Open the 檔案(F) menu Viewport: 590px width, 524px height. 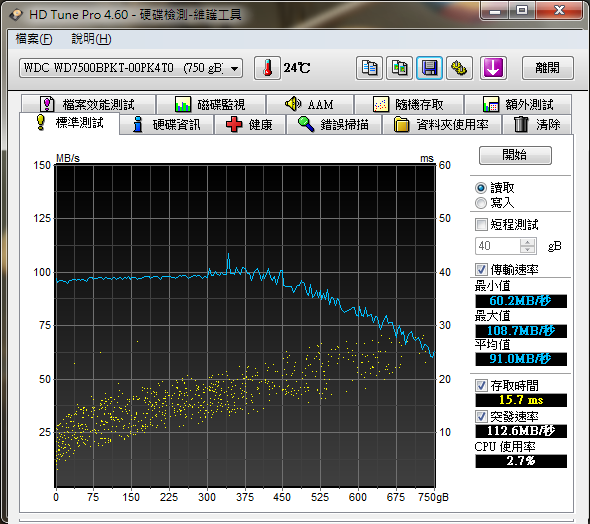[x=34, y=39]
